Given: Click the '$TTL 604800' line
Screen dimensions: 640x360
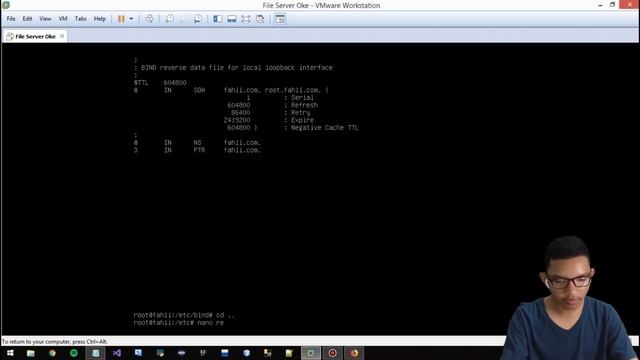Looking at the screenshot, I should click(160, 83).
